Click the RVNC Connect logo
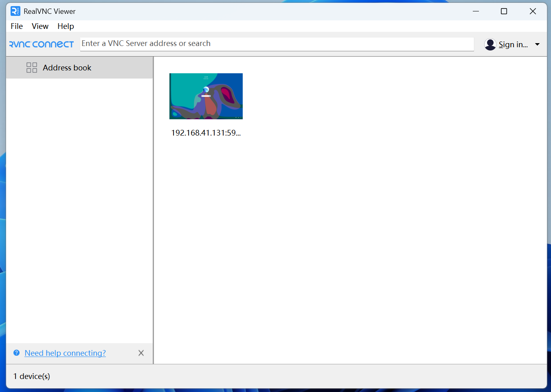 (x=42, y=44)
